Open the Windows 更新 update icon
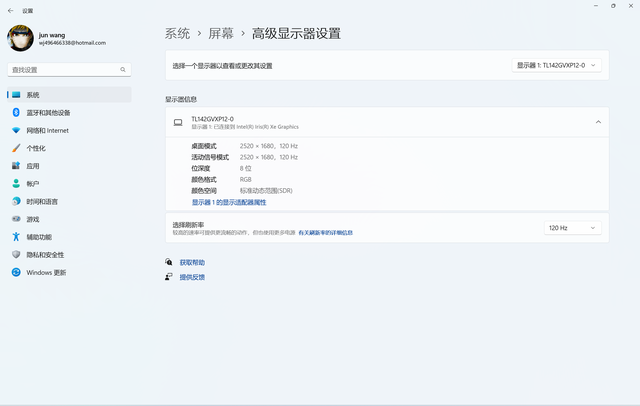This screenshot has height=406, width=640. tap(16, 272)
